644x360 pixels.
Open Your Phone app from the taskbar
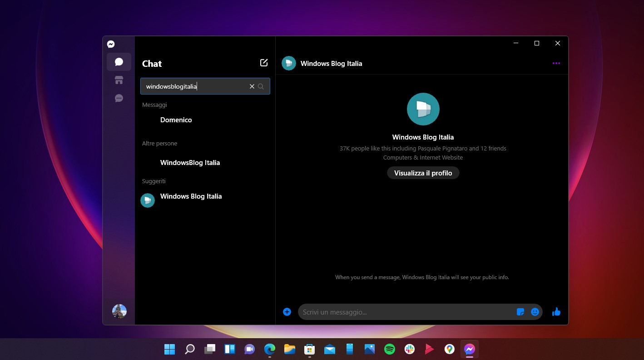(x=350, y=349)
